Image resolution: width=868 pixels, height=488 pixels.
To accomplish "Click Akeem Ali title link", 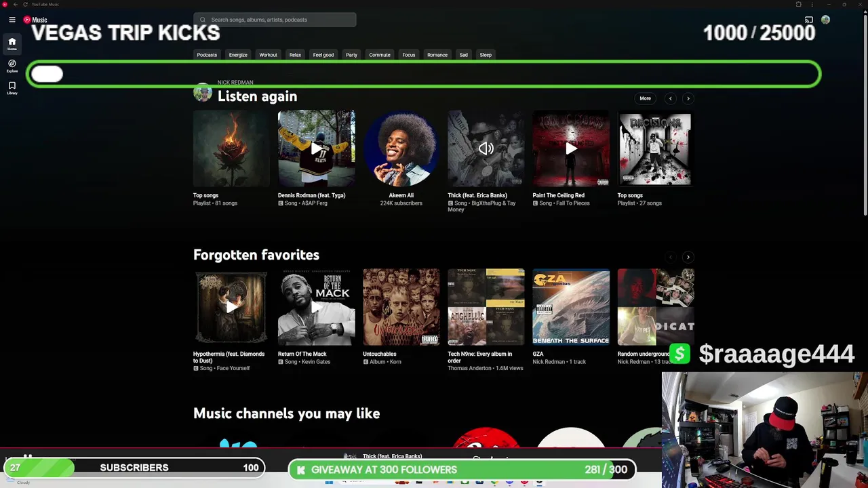I will tap(401, 195).
